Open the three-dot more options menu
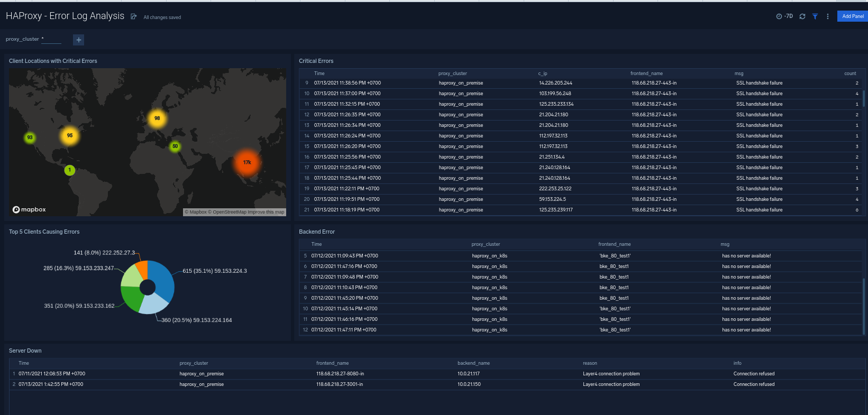The image size is (868, 415). coord(828,16)
